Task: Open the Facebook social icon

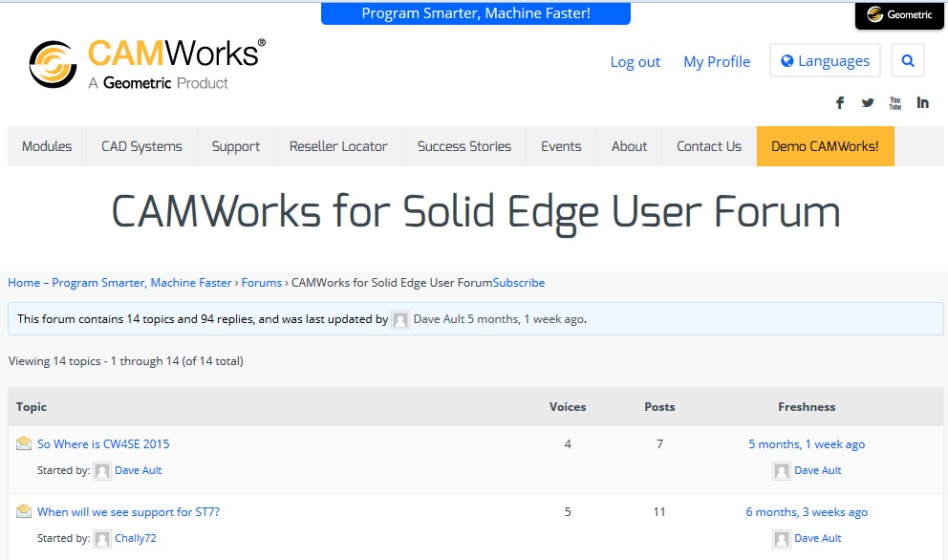Action: tap(840, 103)
